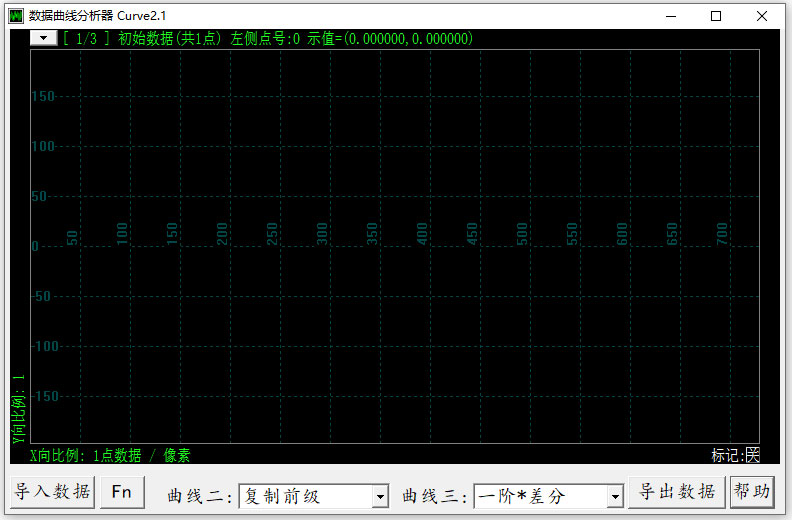Image resolution: width=792 pixels, height=520 pixels.
Task: Minimize the Curve2.1 window
Action: coord(671,16)
